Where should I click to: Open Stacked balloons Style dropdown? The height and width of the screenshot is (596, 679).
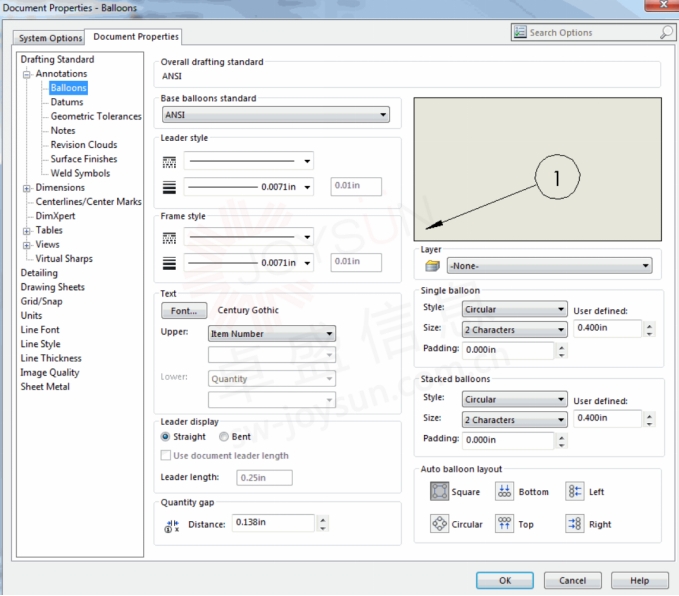(x=514, y=399)
